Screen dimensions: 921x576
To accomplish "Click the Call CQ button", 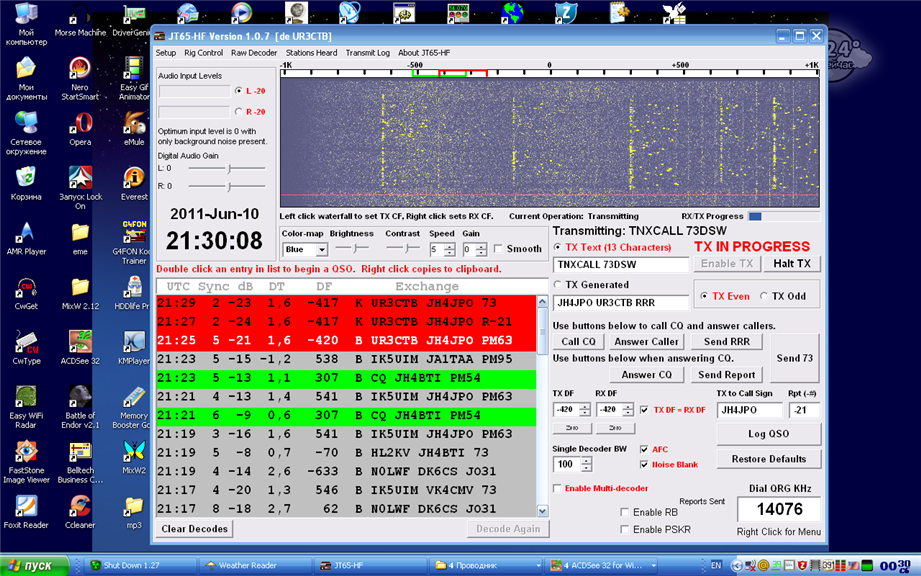I will tap(578, 342).
